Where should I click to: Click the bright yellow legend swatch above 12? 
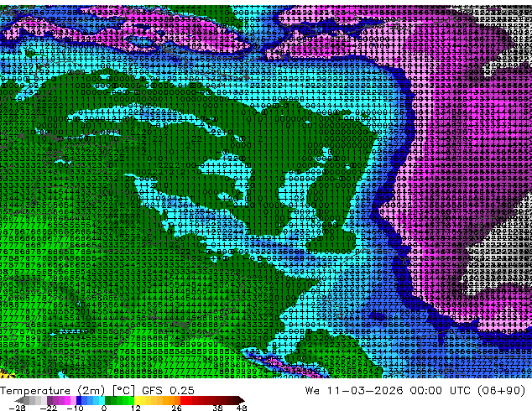coord(137,400)
